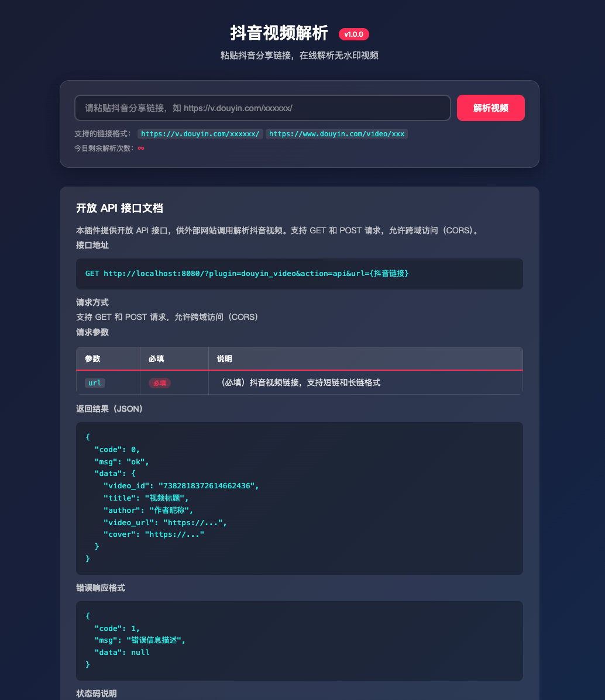Click the 状态码说明 heading

click(x=96, y=694)
